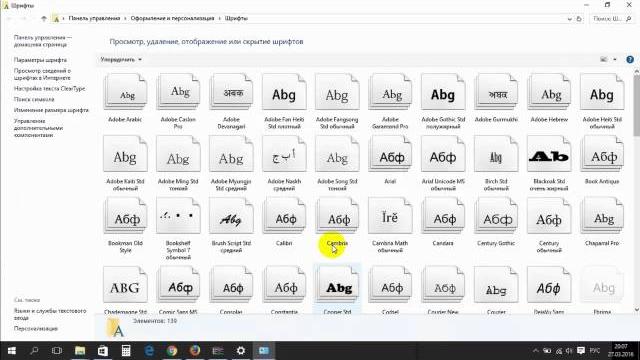Select the Adobe Hebrew font icon

point(549,92)
